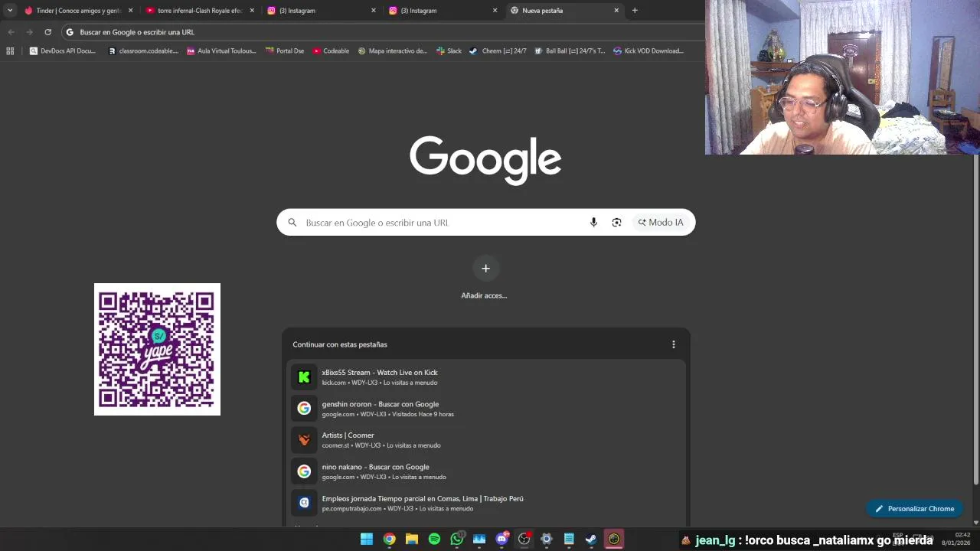The width and height of the screenshot is (980, 551).
Task: Open Discord from the taskbar
Action: point(502,539)
